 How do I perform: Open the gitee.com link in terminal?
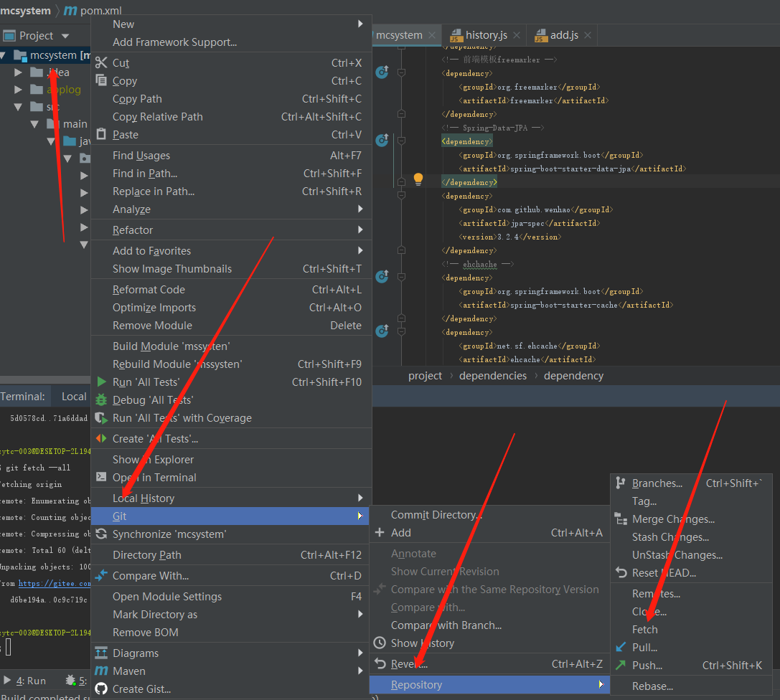[55, 583]
